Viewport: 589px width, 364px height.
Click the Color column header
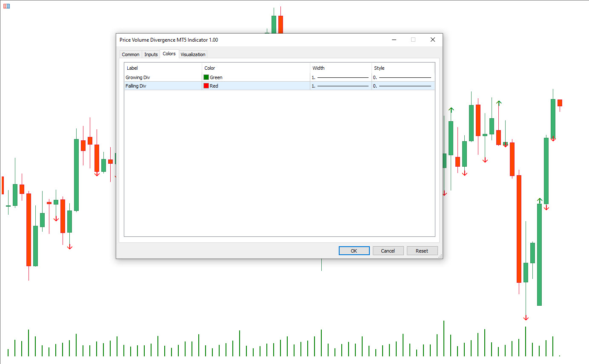256,68
